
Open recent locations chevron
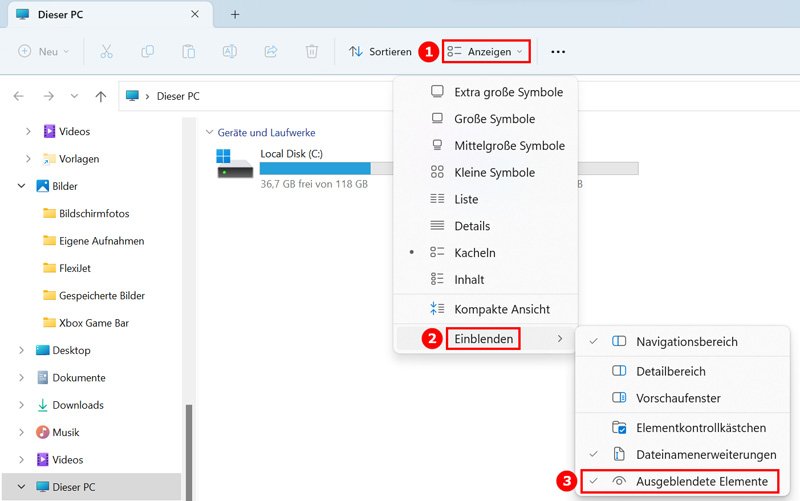coord(74,96)
